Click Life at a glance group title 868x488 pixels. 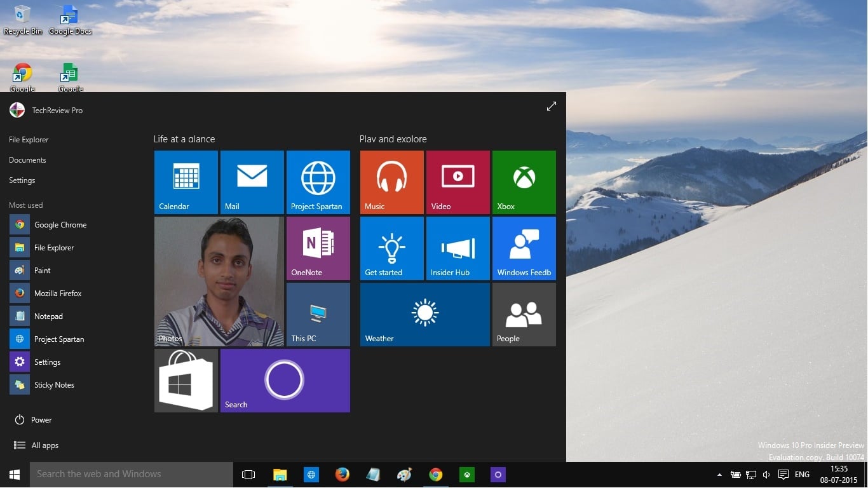click(x=184, y=139)
